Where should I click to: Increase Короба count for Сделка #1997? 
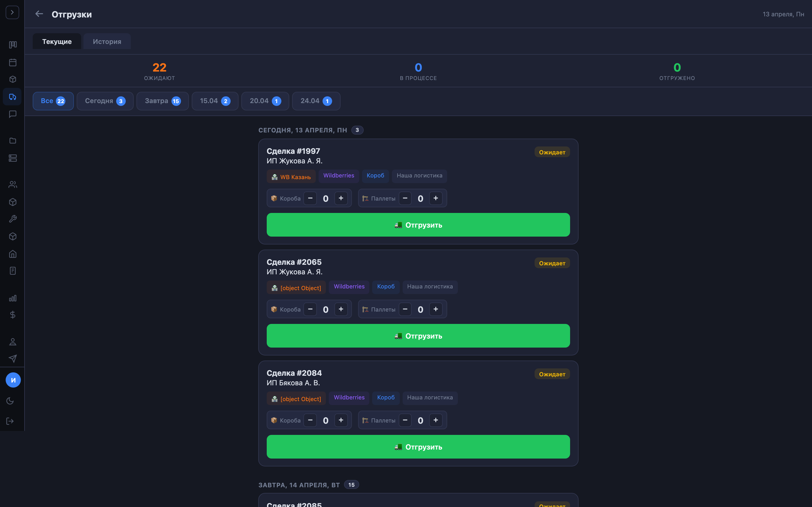point(341,198)
